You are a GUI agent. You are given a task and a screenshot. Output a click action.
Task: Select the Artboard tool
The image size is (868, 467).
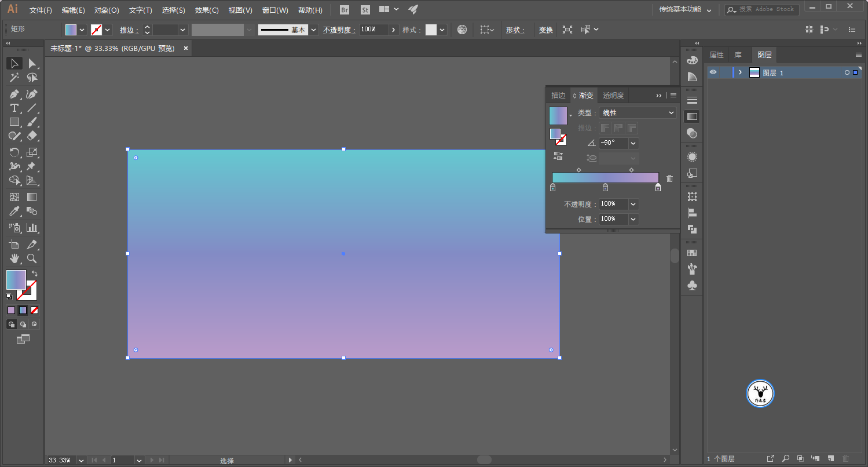(x=14, y=245)
